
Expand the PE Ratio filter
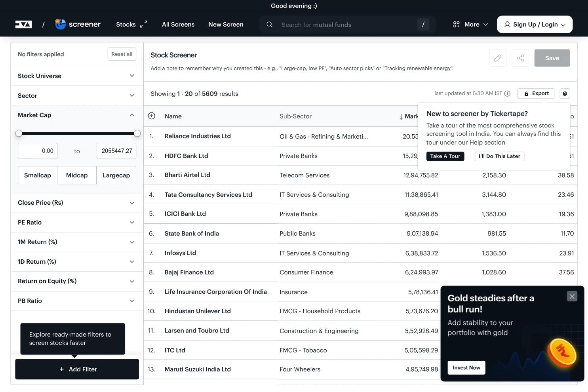(77, 223)
